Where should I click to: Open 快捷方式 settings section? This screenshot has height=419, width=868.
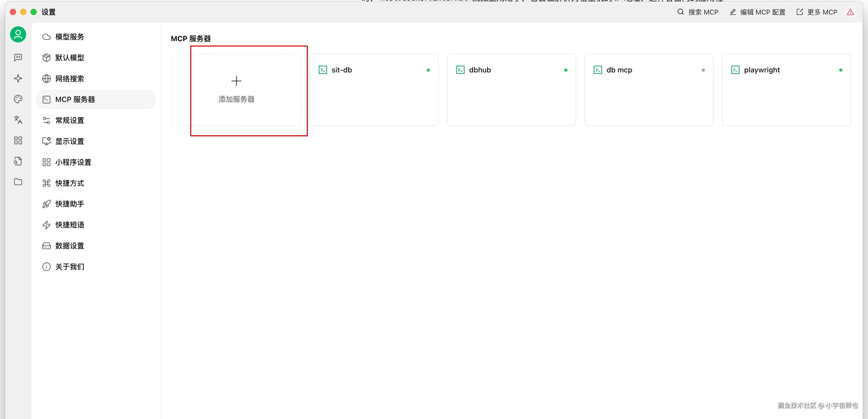(70, 183)
